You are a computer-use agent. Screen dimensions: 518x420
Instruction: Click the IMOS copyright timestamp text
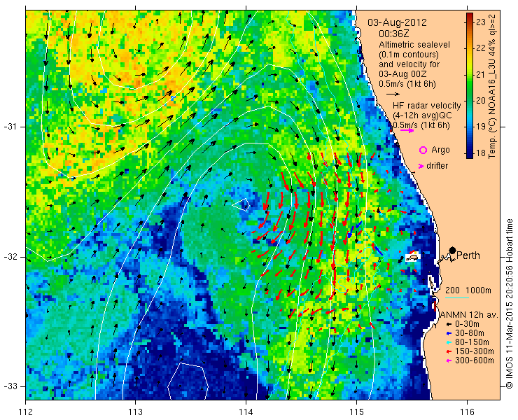point(510,304)
